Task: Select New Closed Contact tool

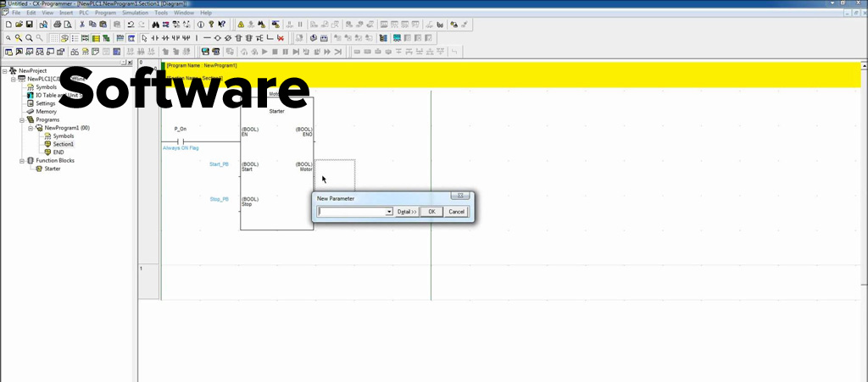Action: [x=165, y=38]
